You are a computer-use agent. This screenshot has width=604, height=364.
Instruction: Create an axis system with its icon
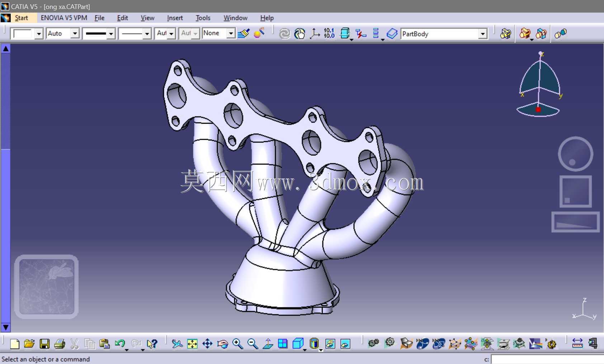[315, 34]
